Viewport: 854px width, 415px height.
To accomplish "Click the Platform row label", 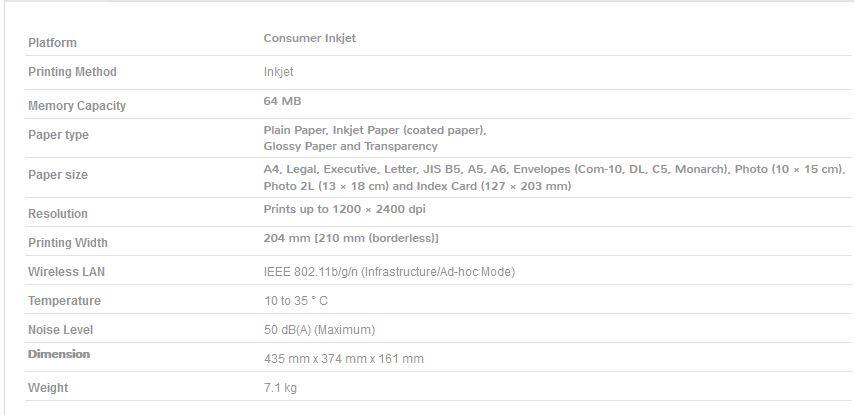I will coord(52,42).
